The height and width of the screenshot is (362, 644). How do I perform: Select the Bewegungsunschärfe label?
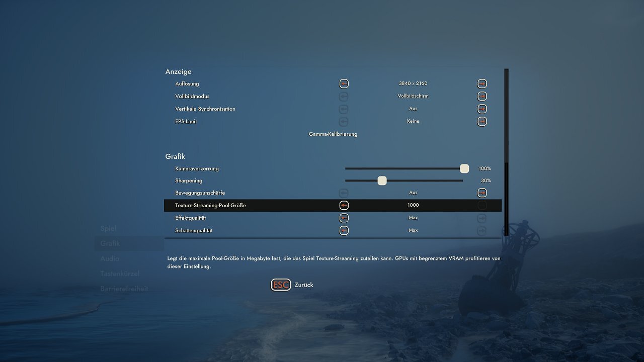(200, 193)
